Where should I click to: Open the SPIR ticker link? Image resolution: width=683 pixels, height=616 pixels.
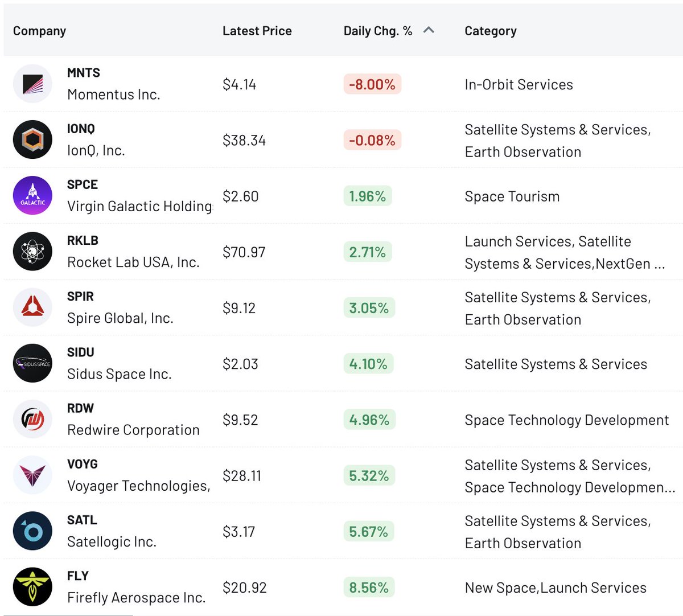(80, 297)
